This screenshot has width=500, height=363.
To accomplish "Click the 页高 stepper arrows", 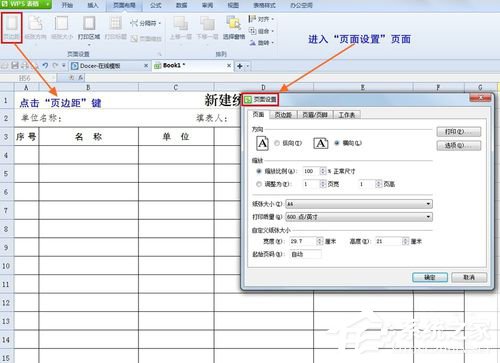I will point(378,184).
